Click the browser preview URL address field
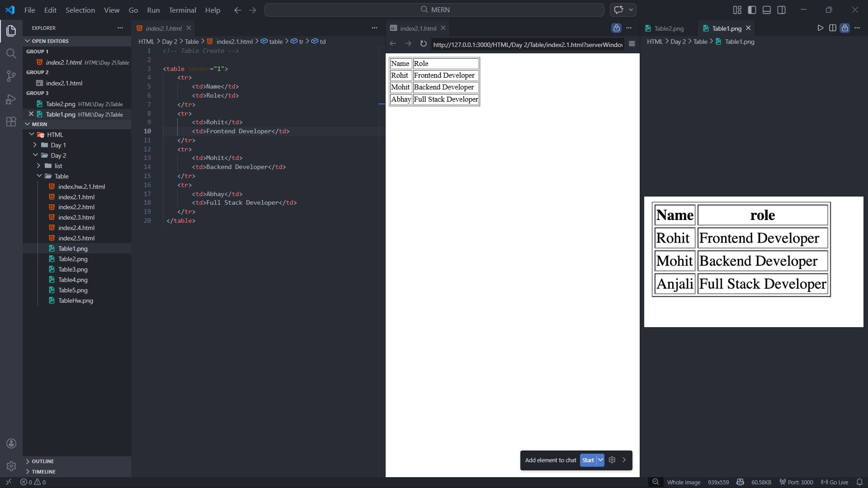The image size is (868, 488). pos(527,44)
